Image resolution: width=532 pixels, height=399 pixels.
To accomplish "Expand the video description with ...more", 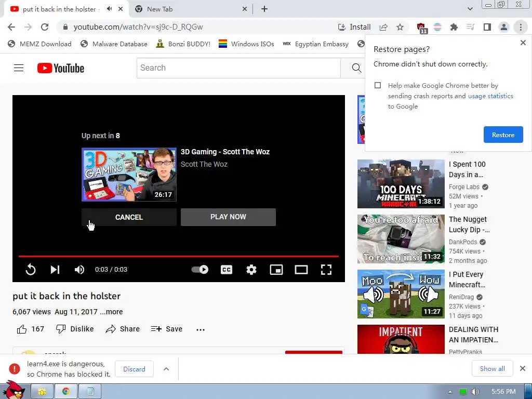I will (x=111, y=312).
